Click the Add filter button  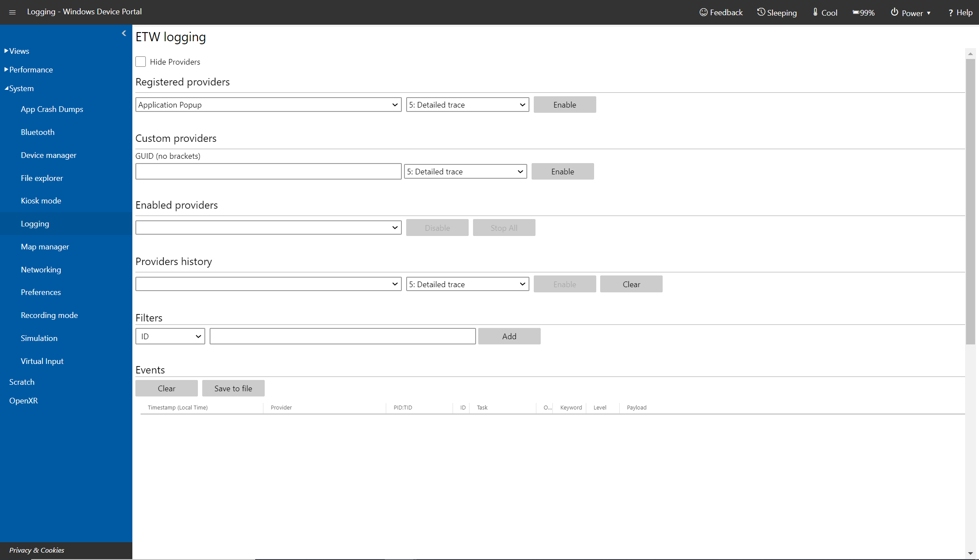tap(509, 335)
